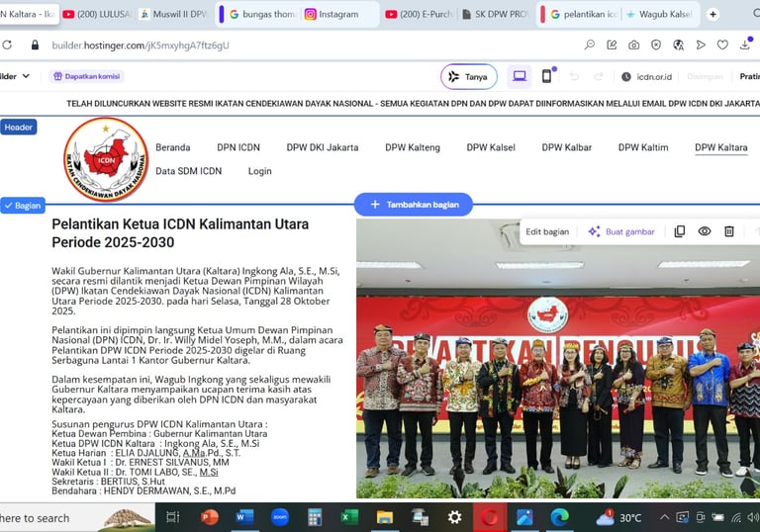Open a new browser tab with plus
760x532 pixels.
712,14
